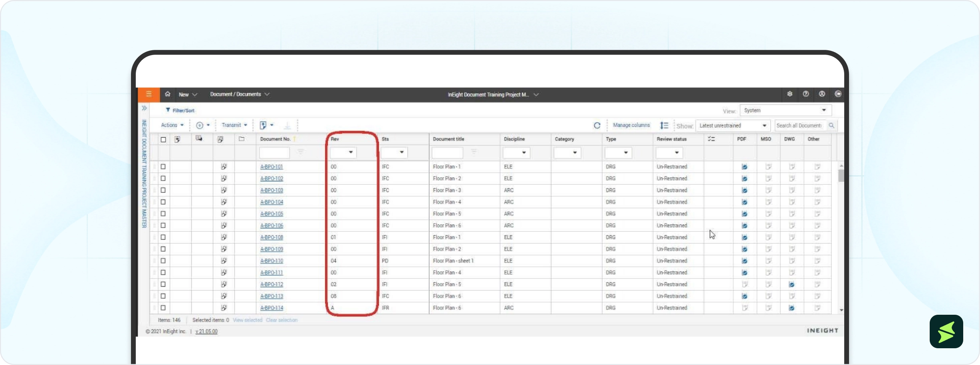Open the Show Latest unrestrained dropdown
Viewport: 980px width, 365px height.
tap(733, 125)
